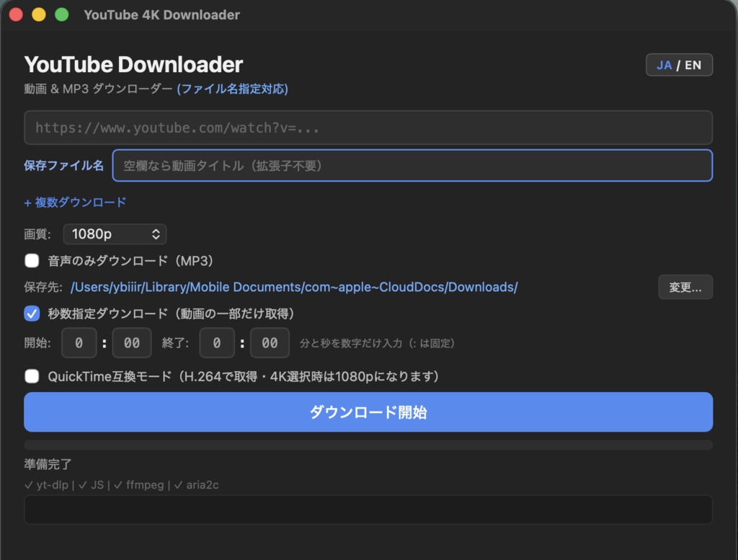
Task: Click the YouTube URL input field
Action: tap(368, 128)
